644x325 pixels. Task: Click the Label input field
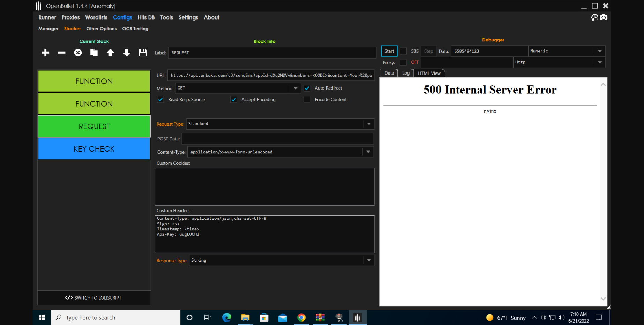272,53
